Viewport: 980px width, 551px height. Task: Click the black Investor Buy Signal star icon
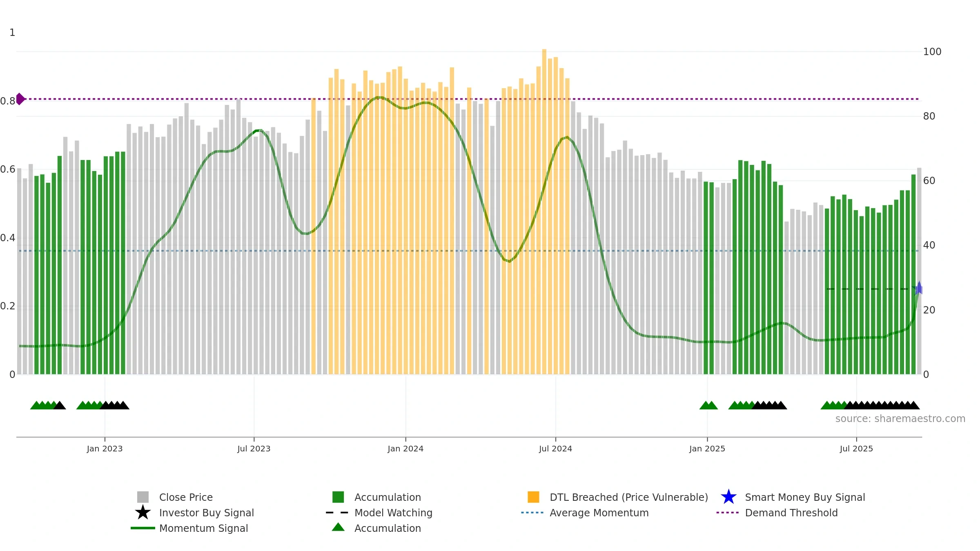143,513
